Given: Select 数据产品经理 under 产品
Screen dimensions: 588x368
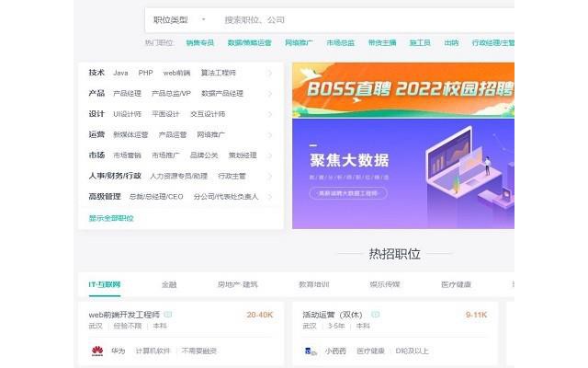Looking at the screenshot, I should [x=222, y=94].
